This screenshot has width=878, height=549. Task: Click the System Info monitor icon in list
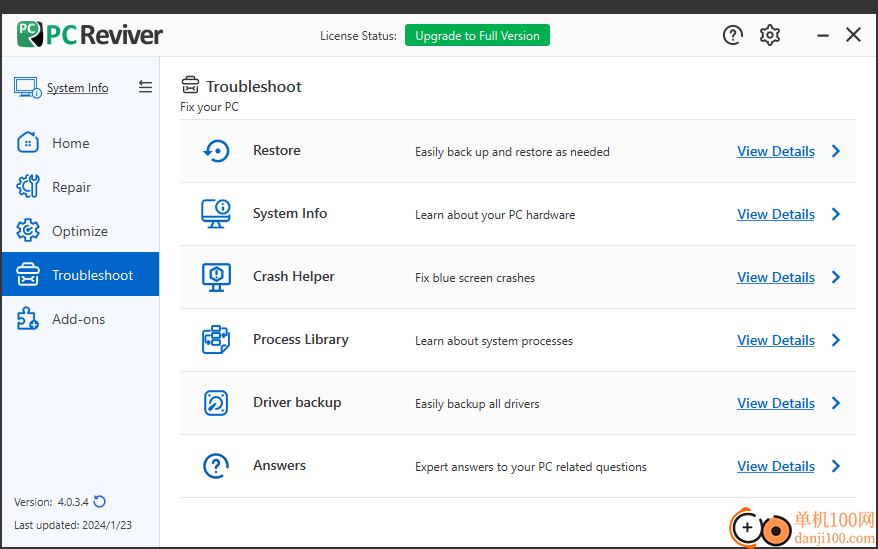tap(216, 213)
